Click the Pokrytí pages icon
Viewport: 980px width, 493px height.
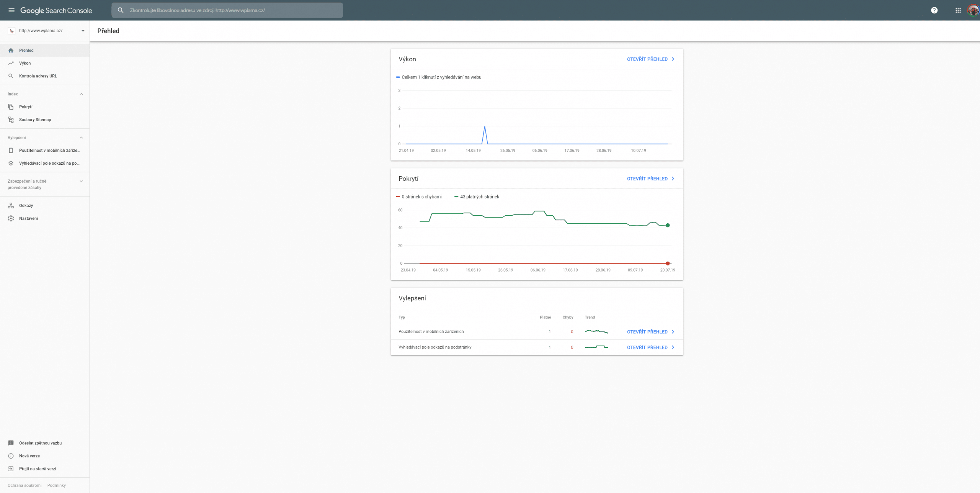coord(11,107)
